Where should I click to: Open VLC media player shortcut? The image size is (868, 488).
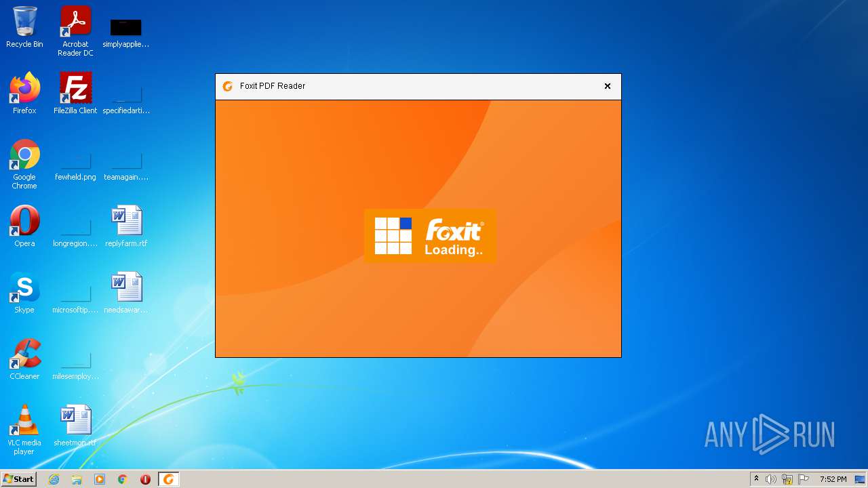[x=24, y=430]
